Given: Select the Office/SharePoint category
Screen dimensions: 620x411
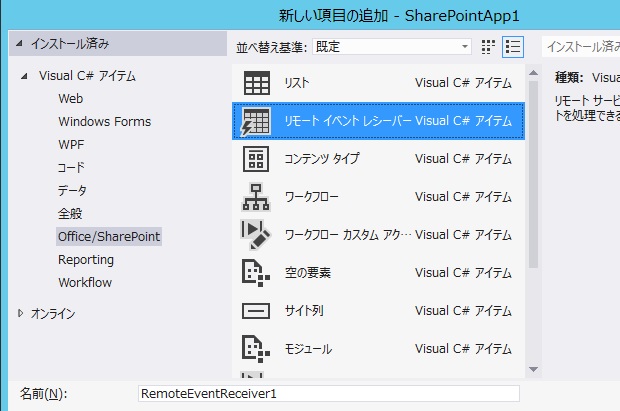Looking at the screenshot, I should [x=109, y=237].
